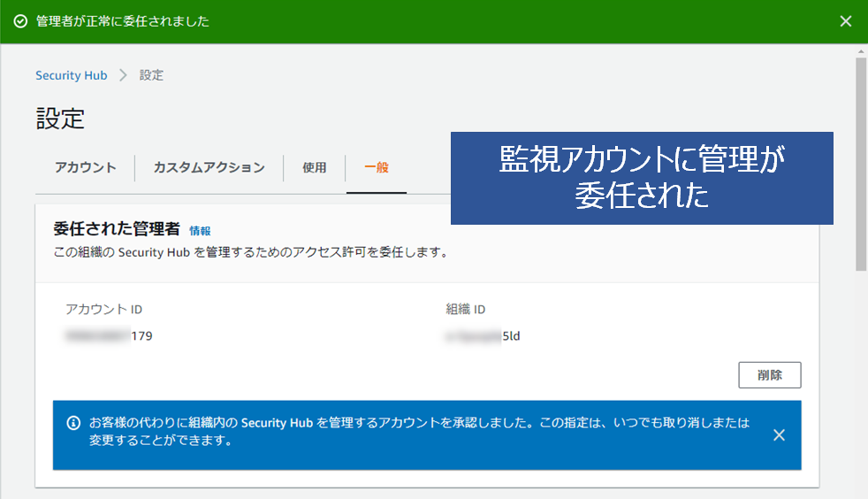Click the 設定 breadcrumb item
The height and width of the screenshot is (499, 868).
tap(151, 75)
